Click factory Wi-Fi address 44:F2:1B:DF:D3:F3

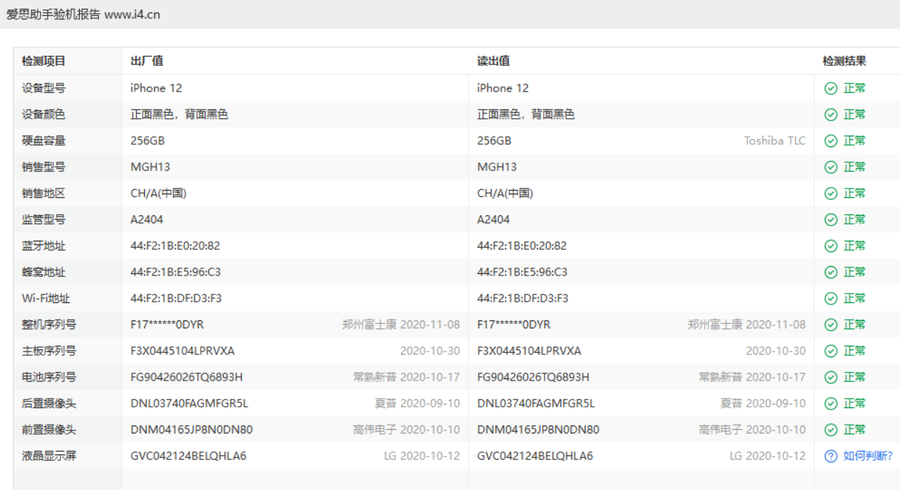[x=176, y=298]
